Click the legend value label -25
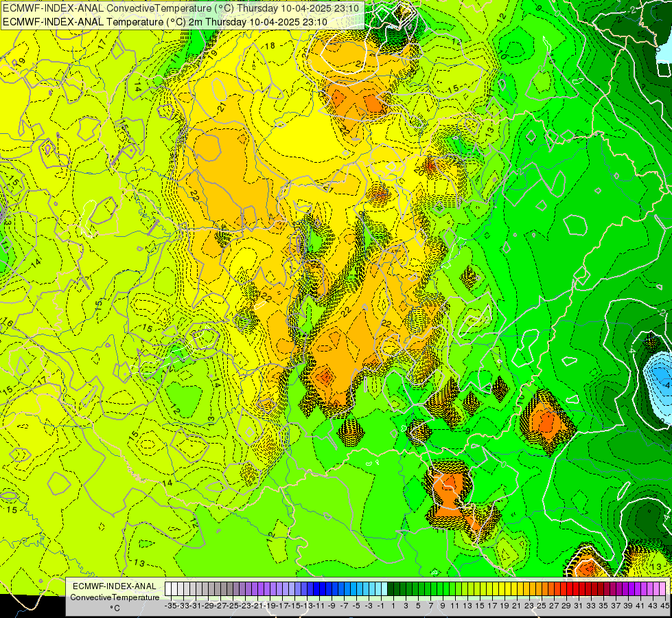 pyautogui.click(x=233, y=606)
